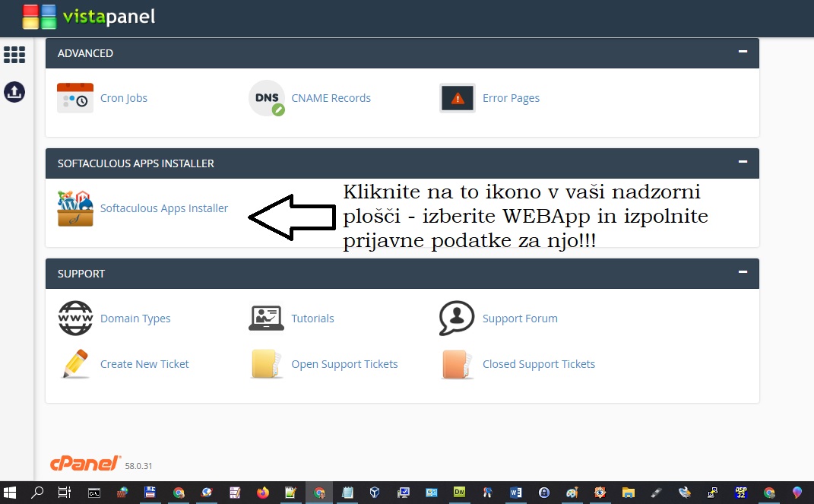The height and width of the screenshot is (504, 814).
Task: Open the Softaculous Apps Installer toolbox icon
Action: 75,208
